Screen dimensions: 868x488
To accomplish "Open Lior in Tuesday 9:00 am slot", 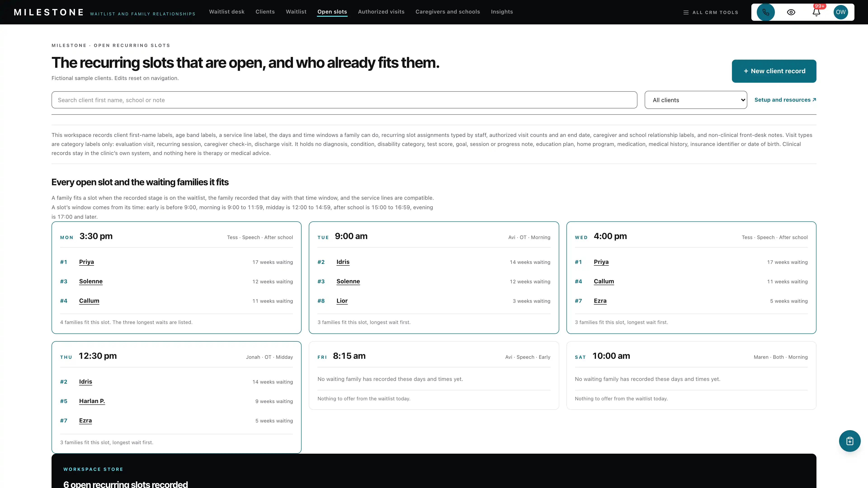I will [342, 301].
